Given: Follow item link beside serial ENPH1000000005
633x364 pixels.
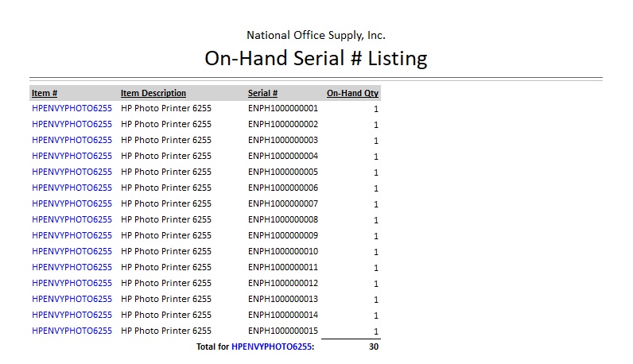Looking at the screenshot, I should 72,172.
